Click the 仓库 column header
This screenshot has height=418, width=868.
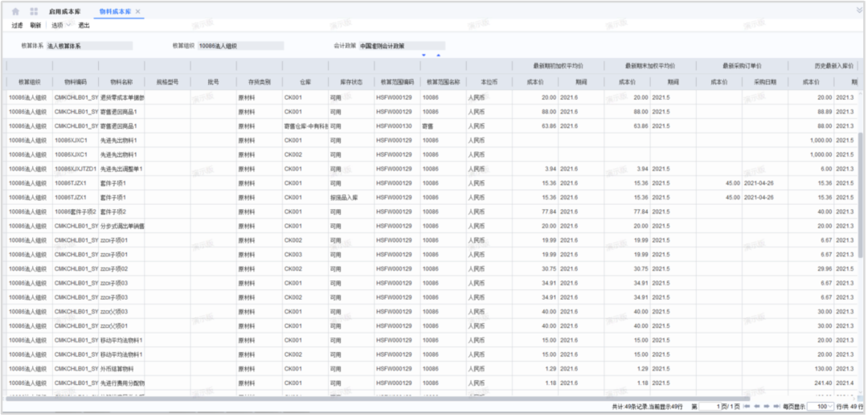305,82
